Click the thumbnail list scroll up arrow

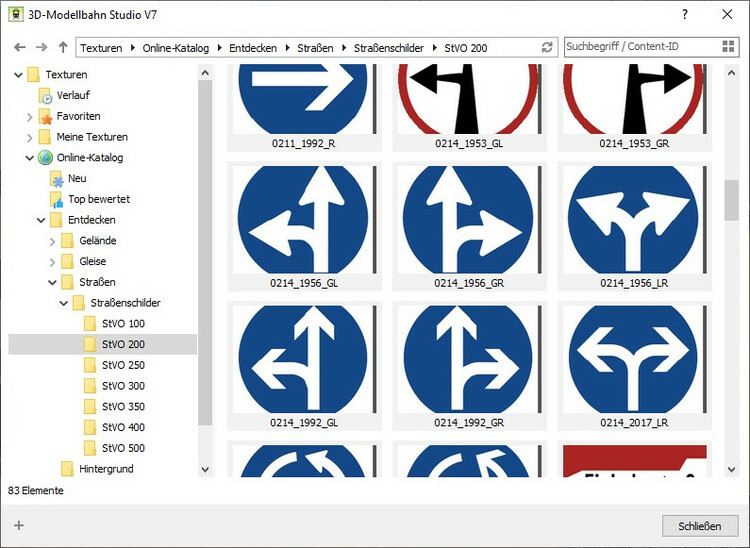click(x=731, y=73)
